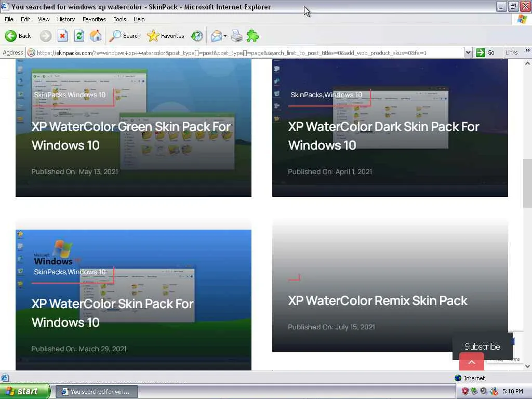The width and height of the screenshot is (532, 399).
Task: Click the page icon in the address bar
Action: click(x=31, y=52)
